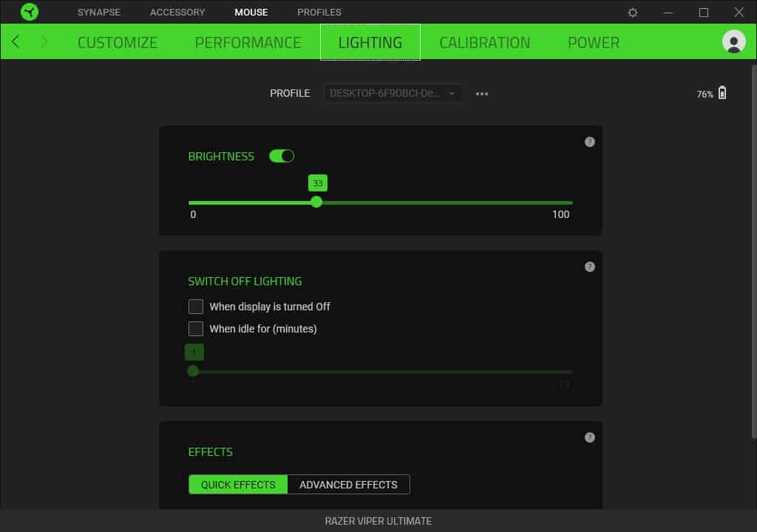This screenshot has height=532, width=757.
Task: Open the Brightness section help icon
Action: [x=589, y=142]
